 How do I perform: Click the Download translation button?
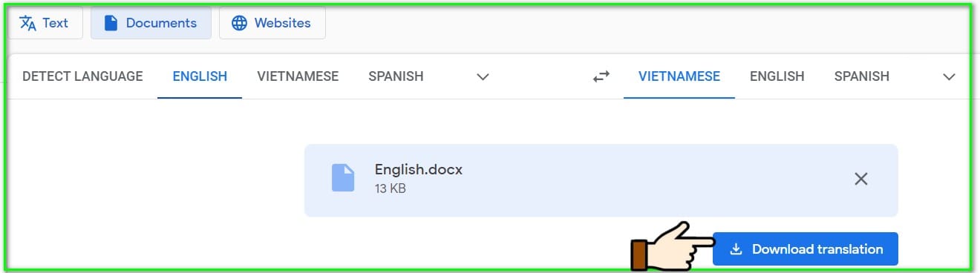(x=806, y=249)
